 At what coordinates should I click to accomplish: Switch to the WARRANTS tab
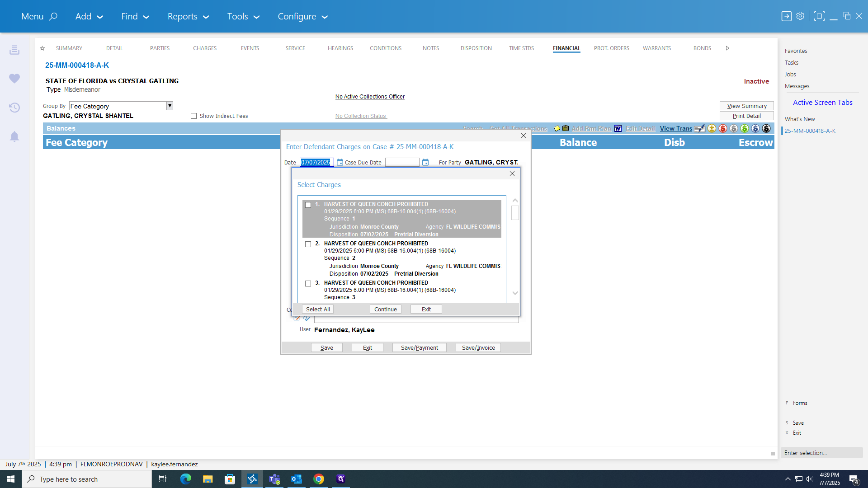click(657, 48)
